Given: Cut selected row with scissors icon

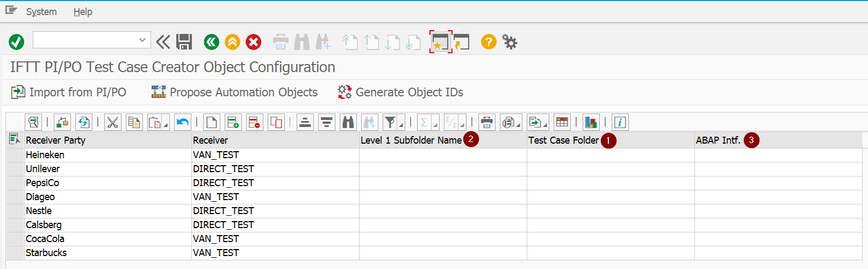Looking at the screenshot, I should pos(112,123).
